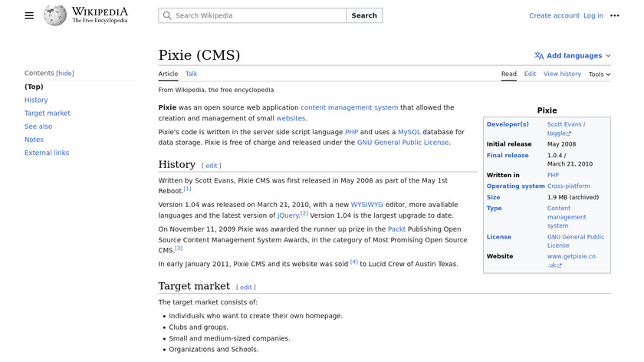This screenshot has width=644, height=362.
Task: Open GNU General Public License infobox link
Action: (x=576, y=241)
